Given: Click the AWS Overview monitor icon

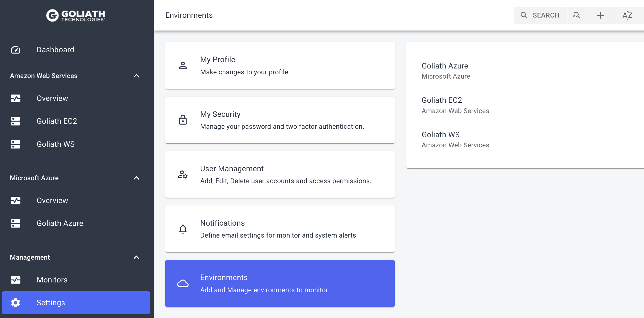Looking at the screenshot, I should pos(15,98).
